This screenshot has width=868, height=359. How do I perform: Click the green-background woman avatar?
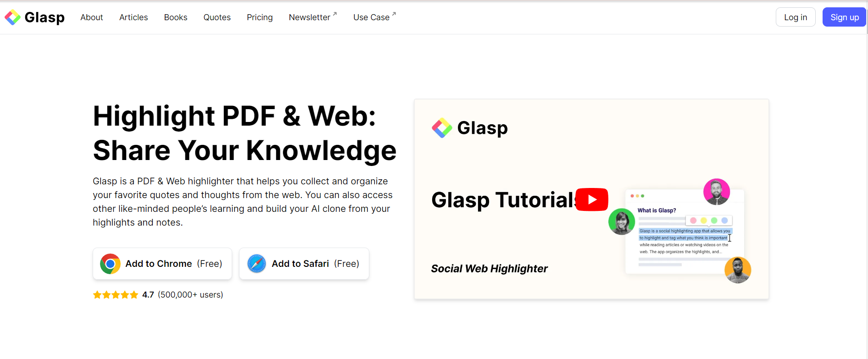coord(622,221)
